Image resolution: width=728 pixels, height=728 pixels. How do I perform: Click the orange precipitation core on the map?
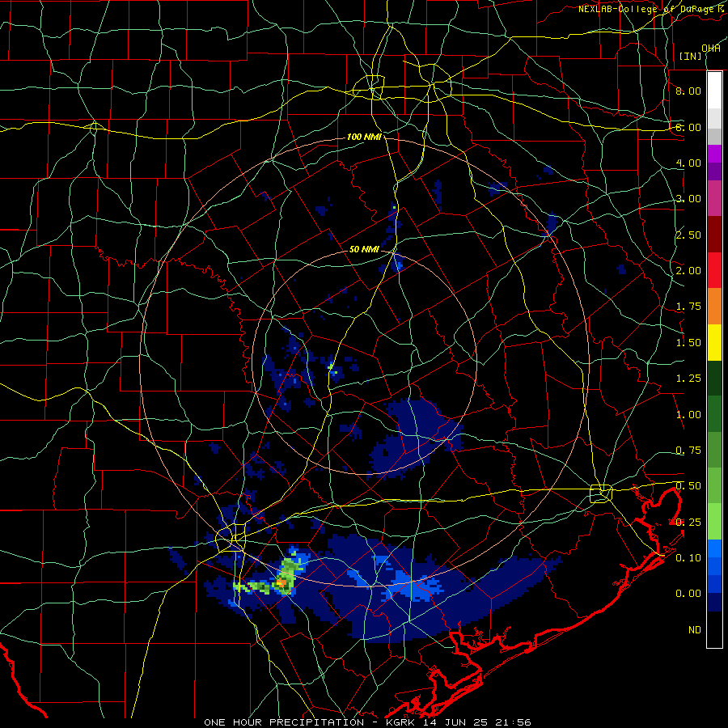[281, 582]
